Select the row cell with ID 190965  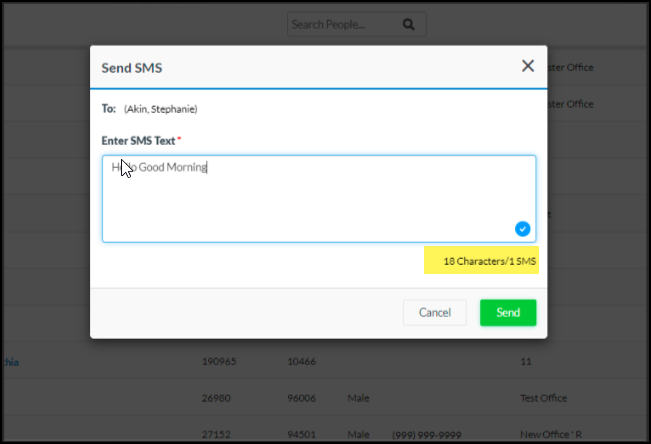click(219, 364)
